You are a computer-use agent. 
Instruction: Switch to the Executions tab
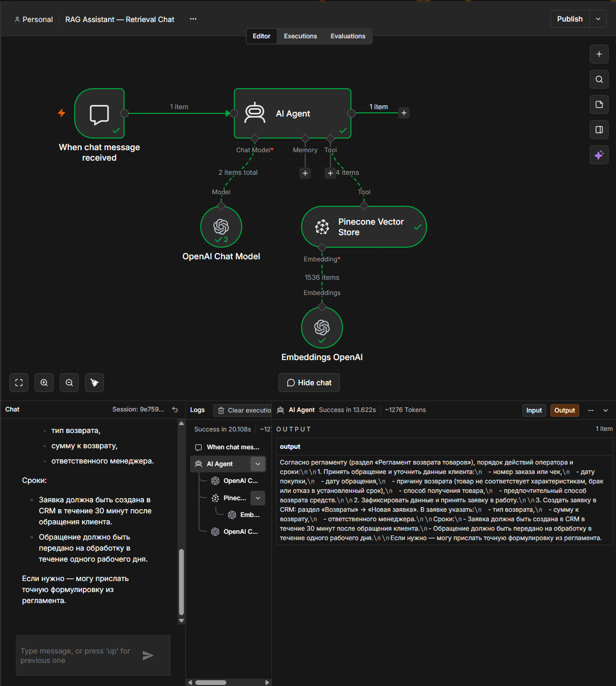coord(300,36)
